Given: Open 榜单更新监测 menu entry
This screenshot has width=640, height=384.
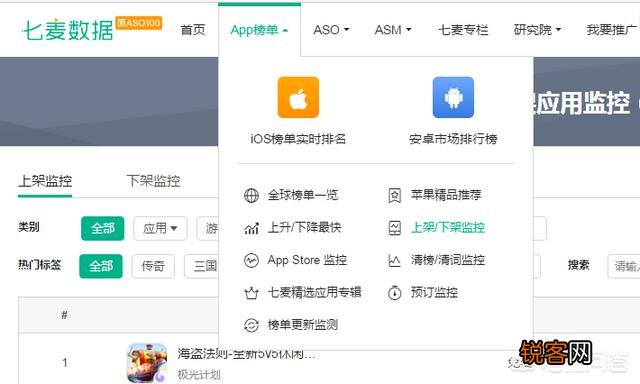Looking at the screenshot, I should [x=302, y=325].
